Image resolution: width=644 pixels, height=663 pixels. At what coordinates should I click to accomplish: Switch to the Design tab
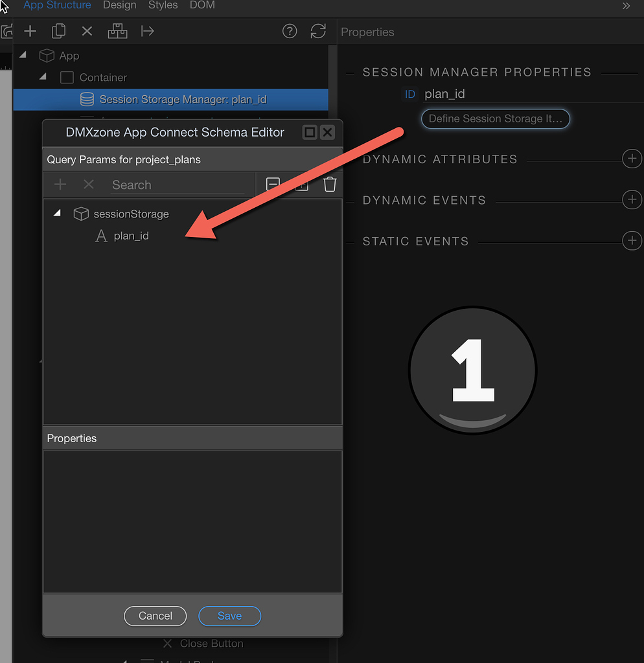click(119, 5)
